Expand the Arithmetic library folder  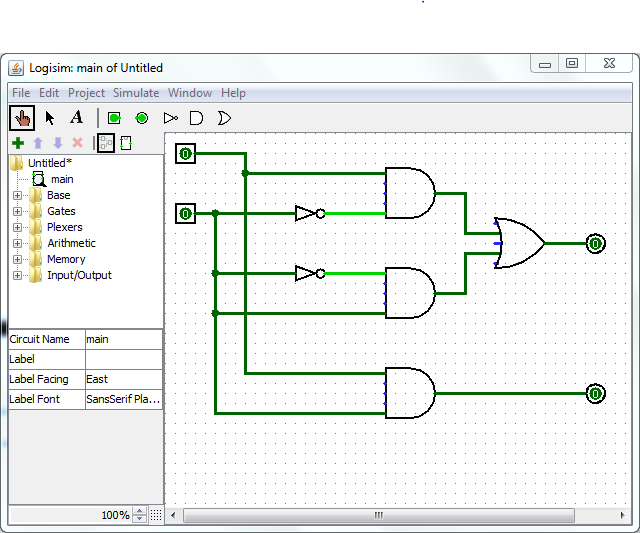pos(17,243)
